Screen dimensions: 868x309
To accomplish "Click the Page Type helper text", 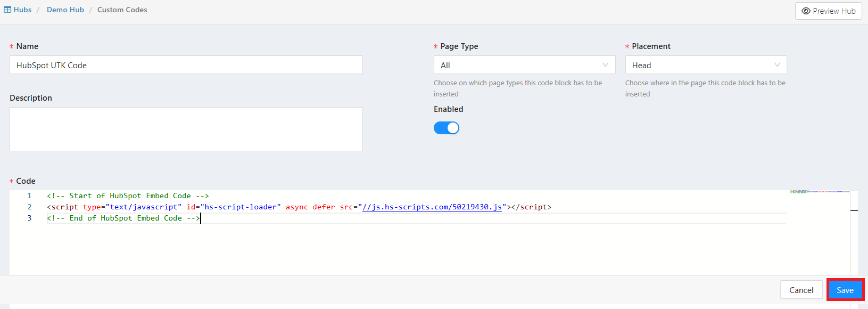I will tap(518, 88).
